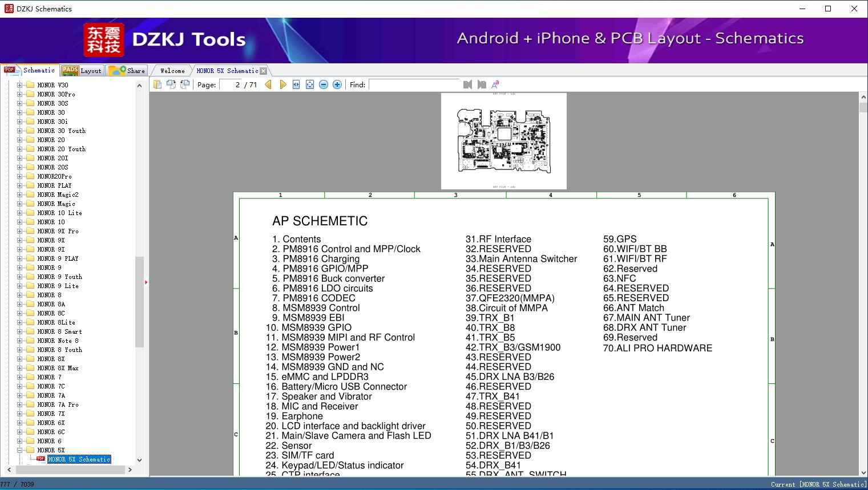Click the document scroll down arrow
The width and height of the screenshot is (868, 490).
tap(863, 471)
